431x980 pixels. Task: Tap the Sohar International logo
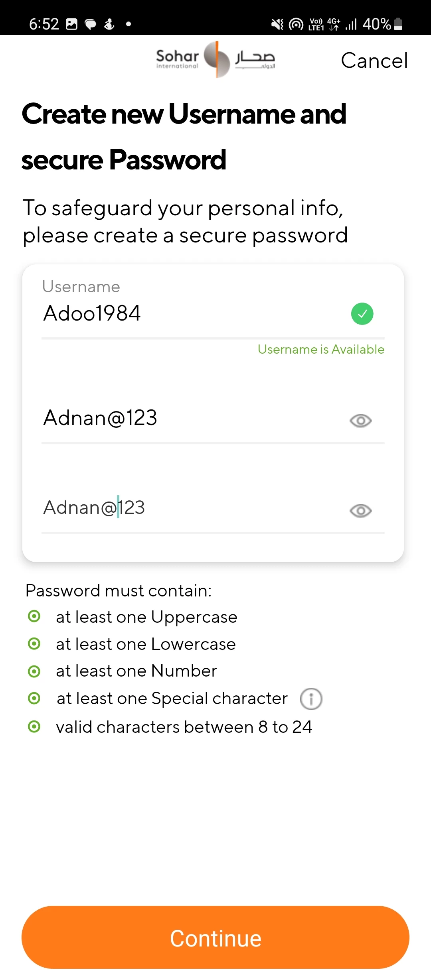click(215, 59)
